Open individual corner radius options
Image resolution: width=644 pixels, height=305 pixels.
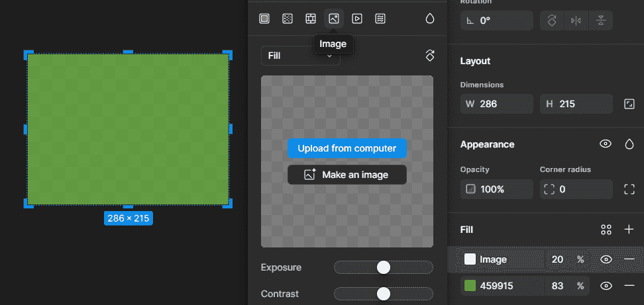tap(629, 189)
